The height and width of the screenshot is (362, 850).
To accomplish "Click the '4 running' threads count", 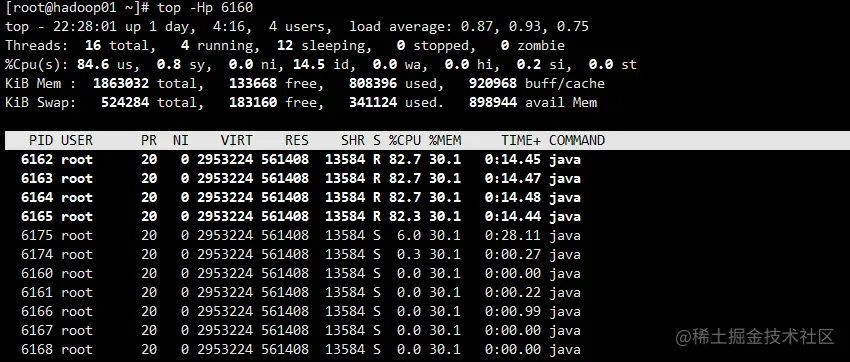I will click(220, 46).
